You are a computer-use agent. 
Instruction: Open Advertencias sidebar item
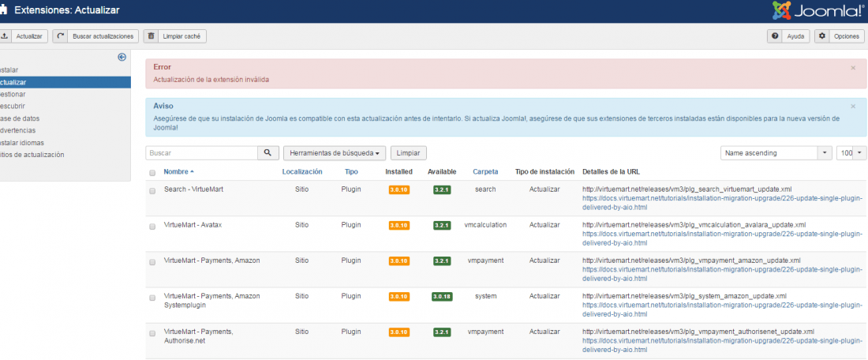(17, 131)
